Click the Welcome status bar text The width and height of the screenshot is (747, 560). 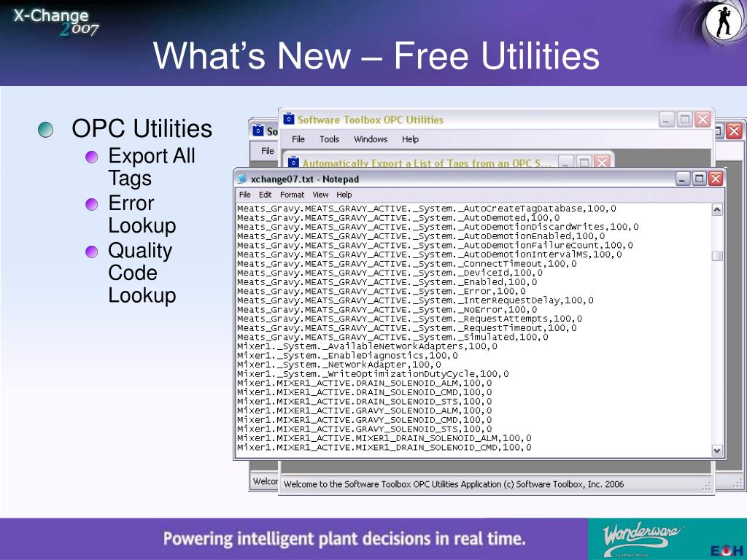(x=454, y=484)
